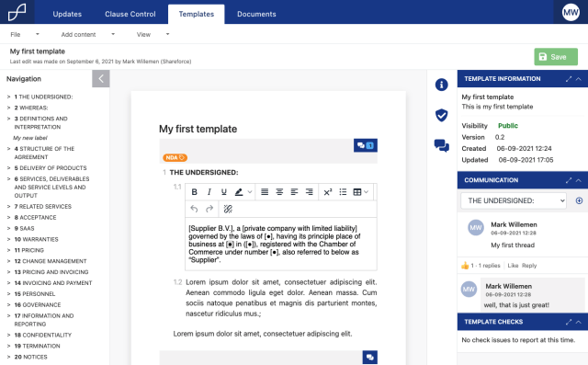Image resolution: width=588 pixels, height=365 pixels.
Task: Justify the paragraph text
Action: point(265,192)
